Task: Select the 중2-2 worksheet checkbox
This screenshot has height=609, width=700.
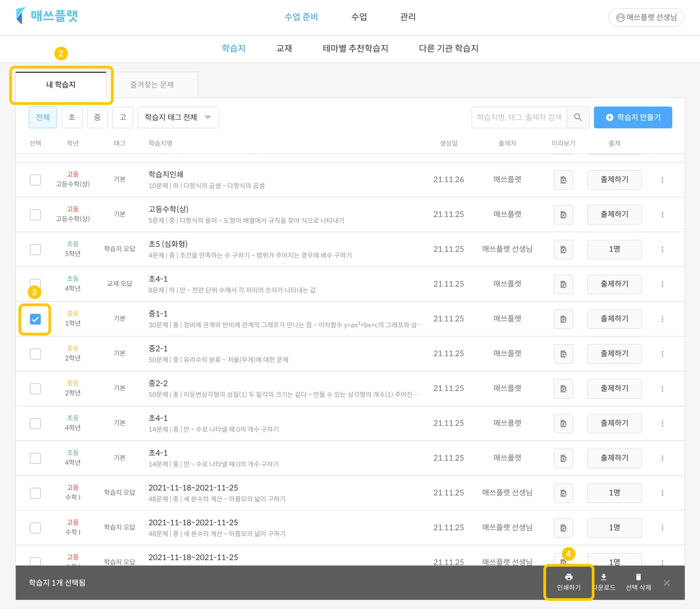Action: click(35, 389)
